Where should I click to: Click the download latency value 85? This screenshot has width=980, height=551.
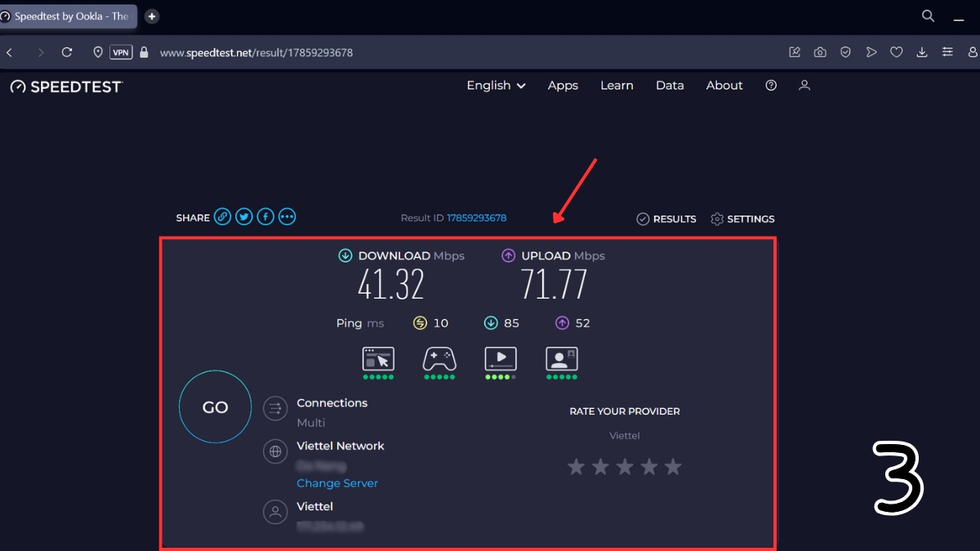point(511,323)
